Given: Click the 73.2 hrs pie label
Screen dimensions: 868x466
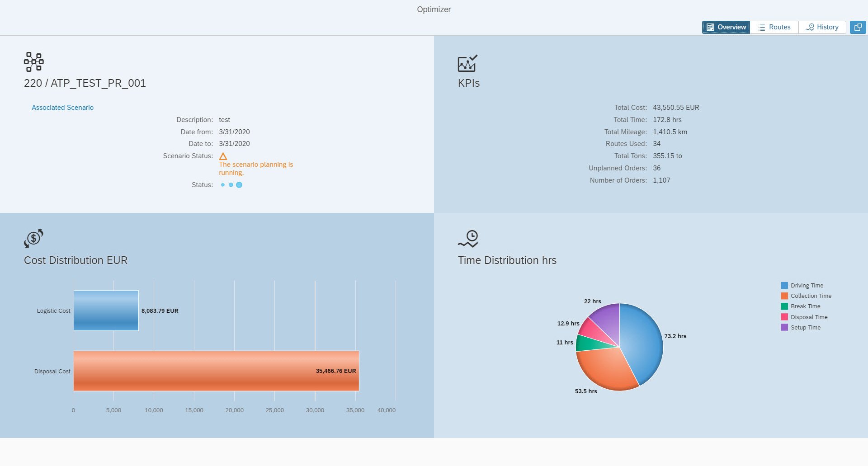Looking at the screenshot, I should [675, 336].
